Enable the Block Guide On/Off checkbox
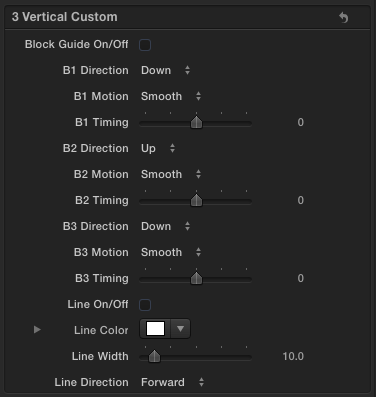Viewport: 376px width, 397px height. point(145,45)
